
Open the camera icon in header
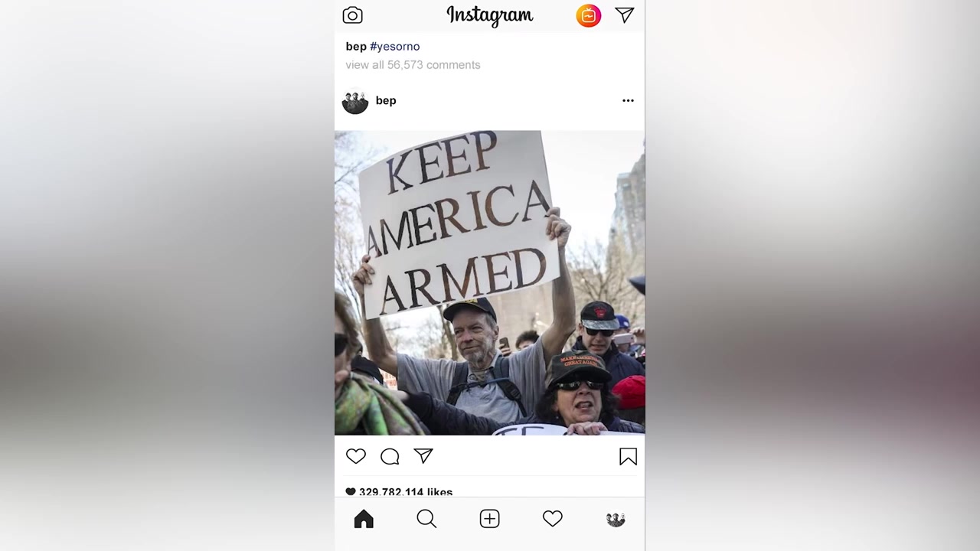coord(352,15)
